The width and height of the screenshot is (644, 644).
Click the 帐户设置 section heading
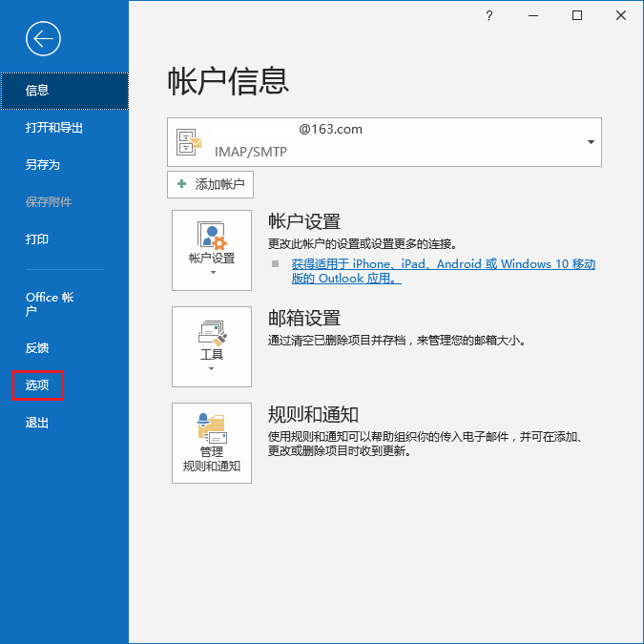click(304, 221)
